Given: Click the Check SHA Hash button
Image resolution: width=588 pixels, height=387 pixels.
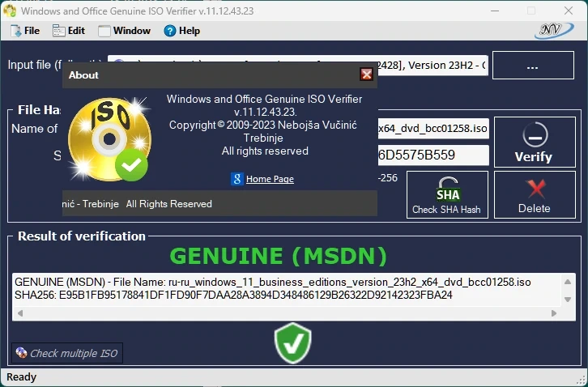Looking at the screenshot, I should coord(447,195).
